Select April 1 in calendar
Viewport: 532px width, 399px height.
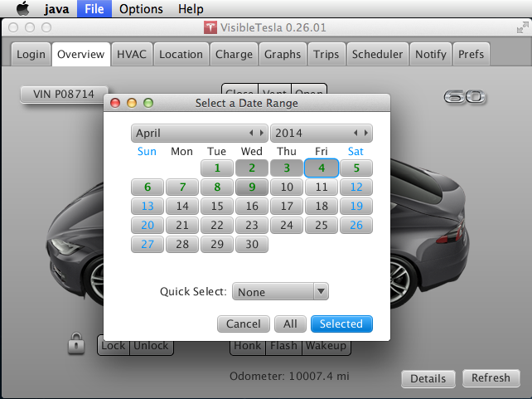[217, 168]
